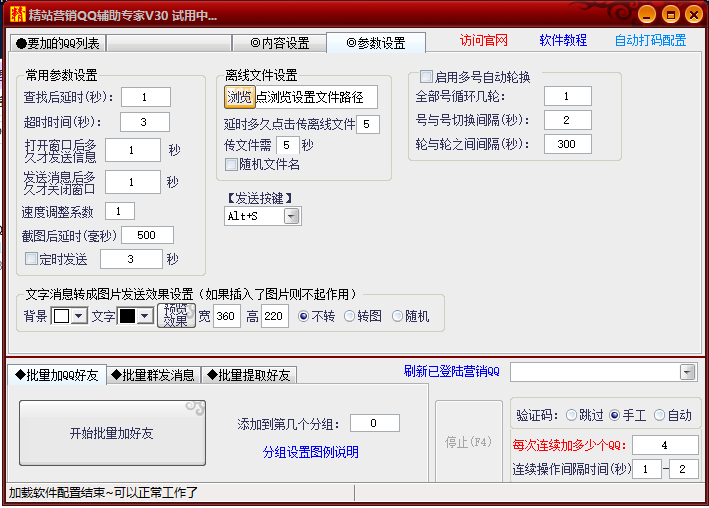Edit the 连续操作间隔时间 minimum field
This screenshot has width=709, height=508.
[647, 469]
